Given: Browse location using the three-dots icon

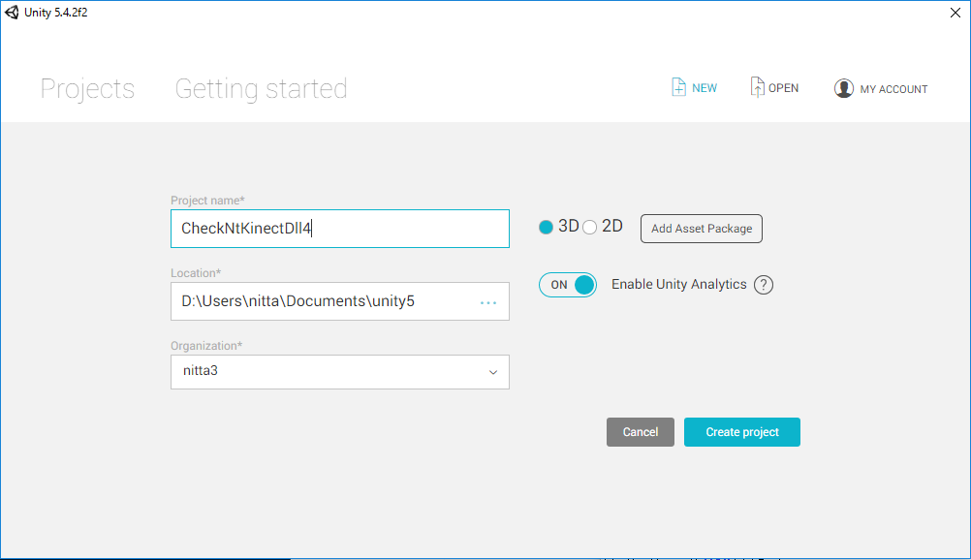Looking at the screenshot, I should 488,302.
